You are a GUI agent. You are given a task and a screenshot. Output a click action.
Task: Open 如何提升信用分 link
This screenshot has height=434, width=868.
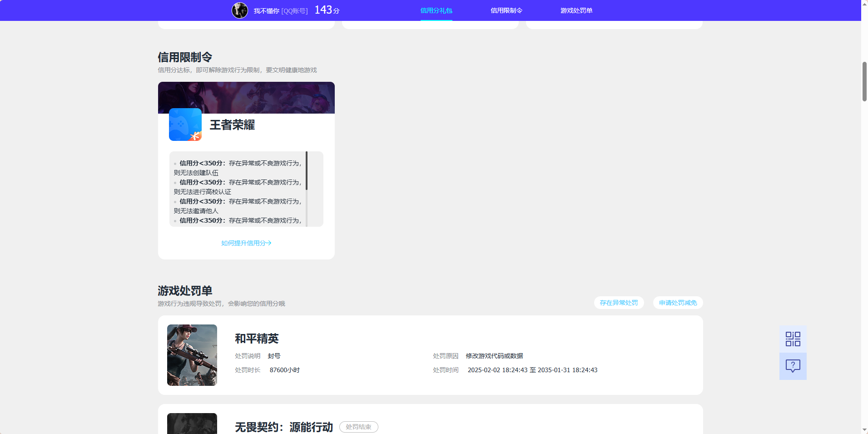246,243
